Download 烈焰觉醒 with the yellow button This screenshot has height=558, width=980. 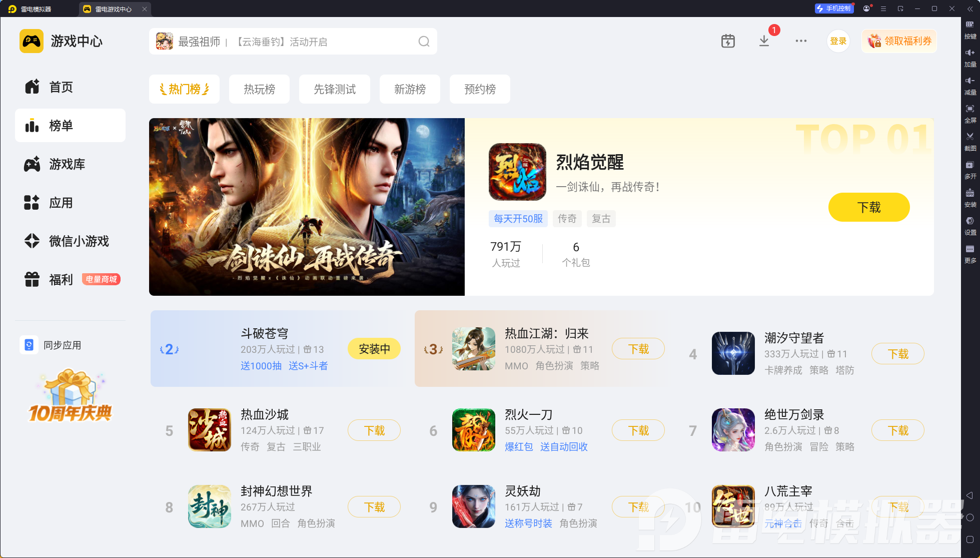[869, 207]
